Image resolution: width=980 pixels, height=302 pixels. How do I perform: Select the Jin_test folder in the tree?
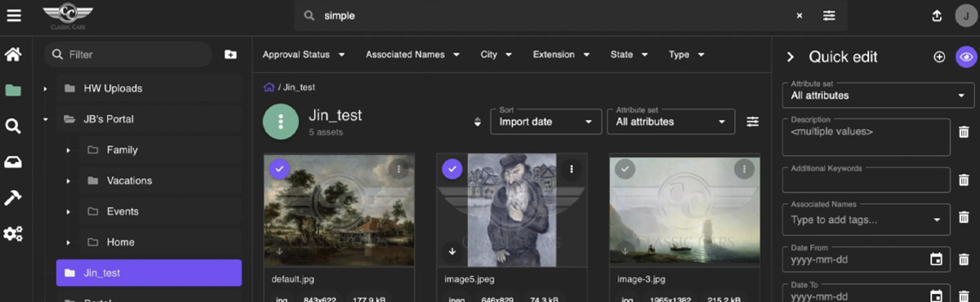click(149, 273)
